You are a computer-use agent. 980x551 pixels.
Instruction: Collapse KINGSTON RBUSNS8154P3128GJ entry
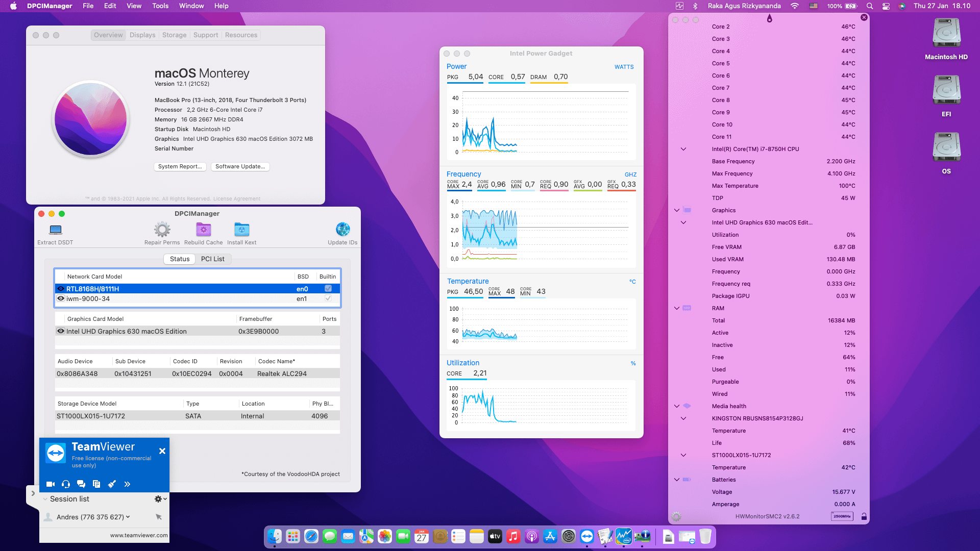[x=683, y=418]
